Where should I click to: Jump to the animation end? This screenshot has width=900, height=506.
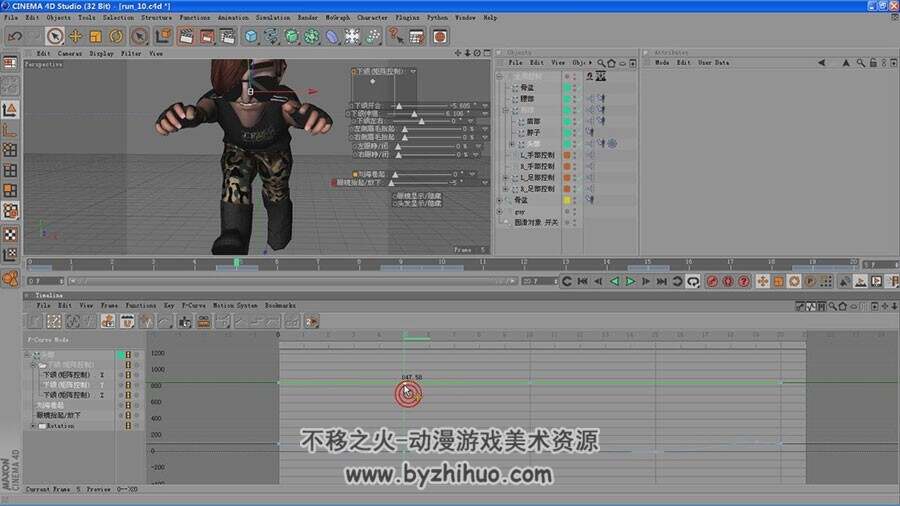pyautogui.click(x=662, y=281)
